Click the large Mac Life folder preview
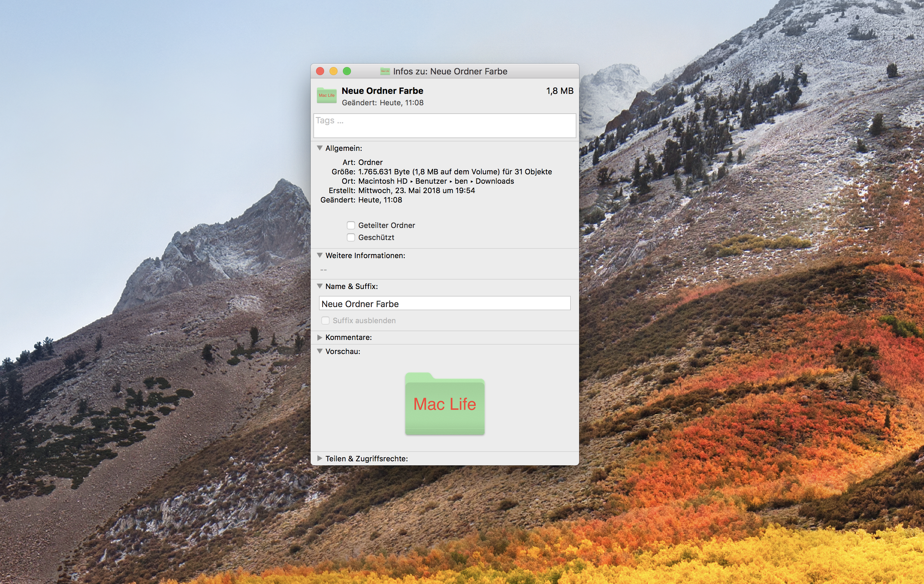The height and width of the screenshot is (584, 924). tap(445, 404)
